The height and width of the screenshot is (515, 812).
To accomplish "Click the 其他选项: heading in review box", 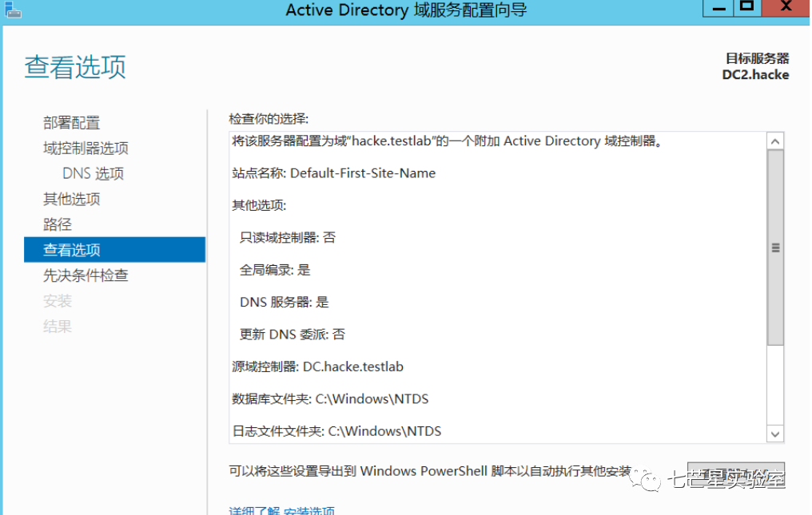I will [x=259, y=205].
